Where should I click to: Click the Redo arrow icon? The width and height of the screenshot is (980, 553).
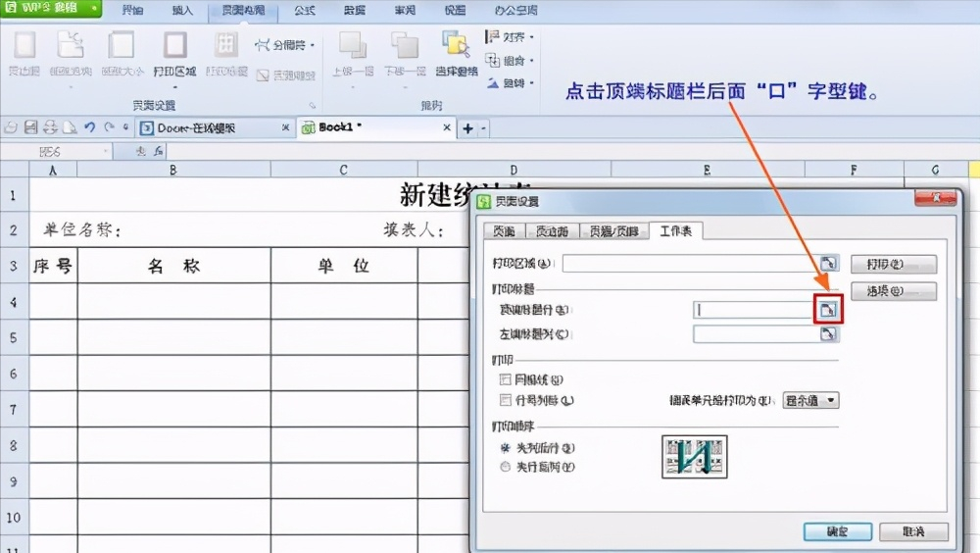(110, 127)
